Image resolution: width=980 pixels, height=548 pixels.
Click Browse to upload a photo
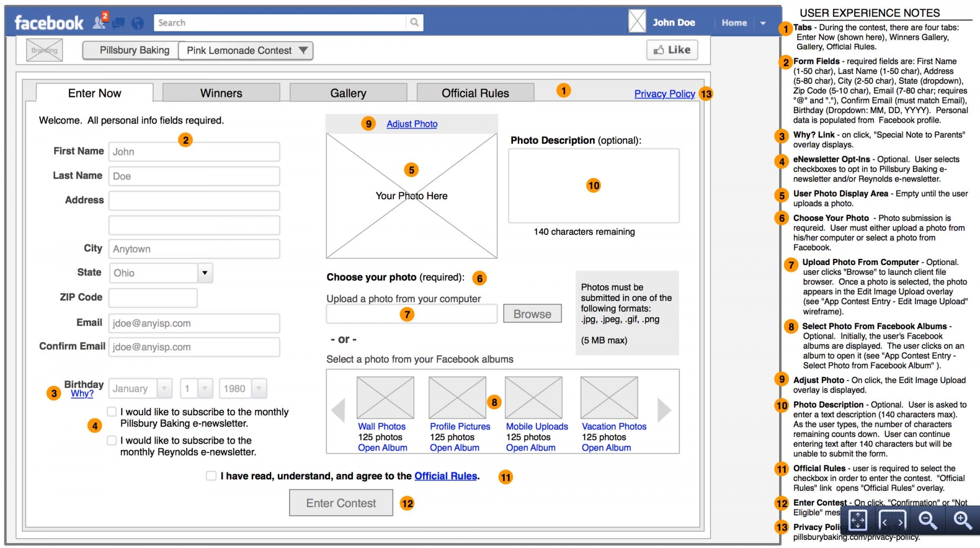click(x=532, y=314)
